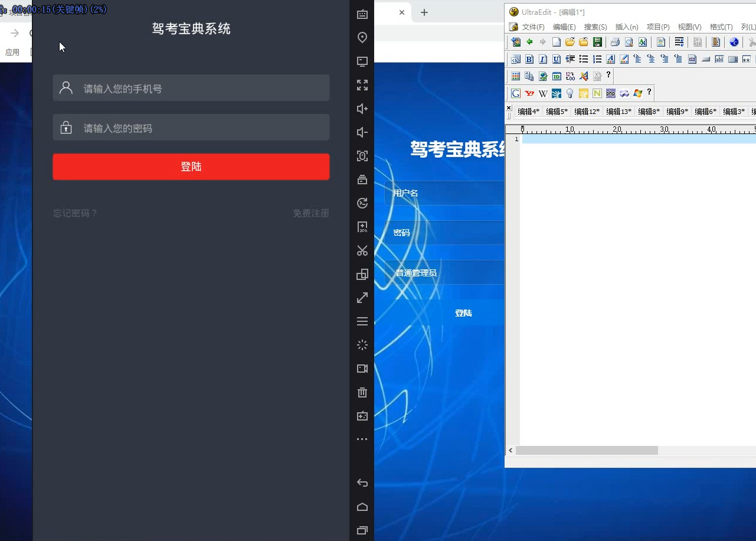Open UltraEdit 视图(V) menu
Viewport: 756px width, 541px height.
point(689,27)
